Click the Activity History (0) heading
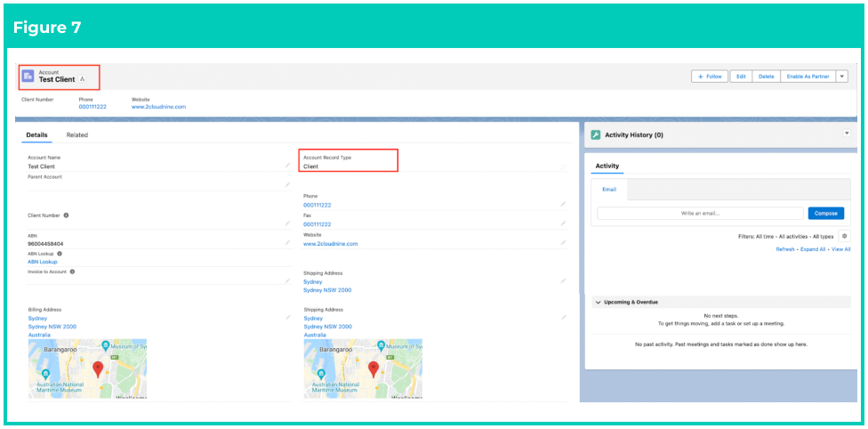 click(634, 134)
